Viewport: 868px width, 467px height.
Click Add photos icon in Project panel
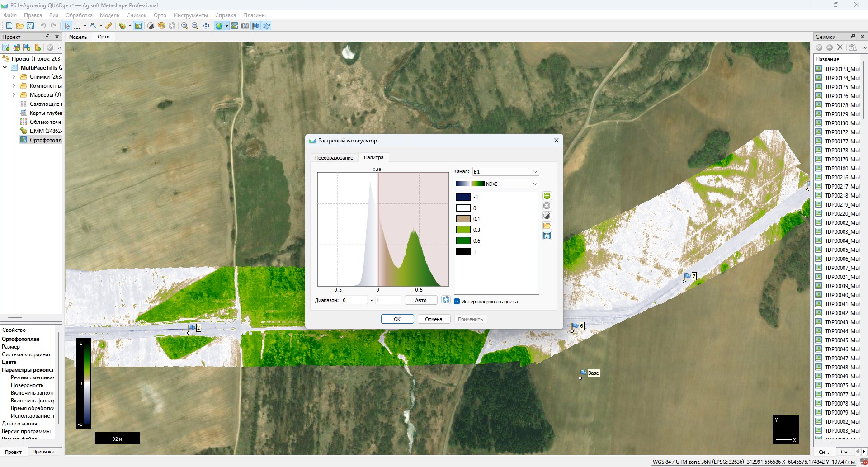[x=16, y=47]
